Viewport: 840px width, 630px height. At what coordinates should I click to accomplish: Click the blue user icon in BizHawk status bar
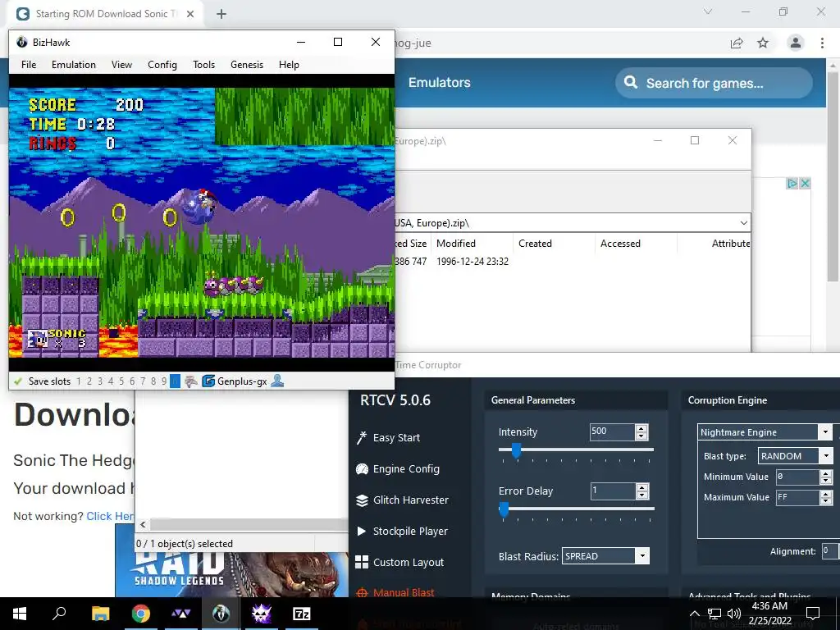[277, 381]
